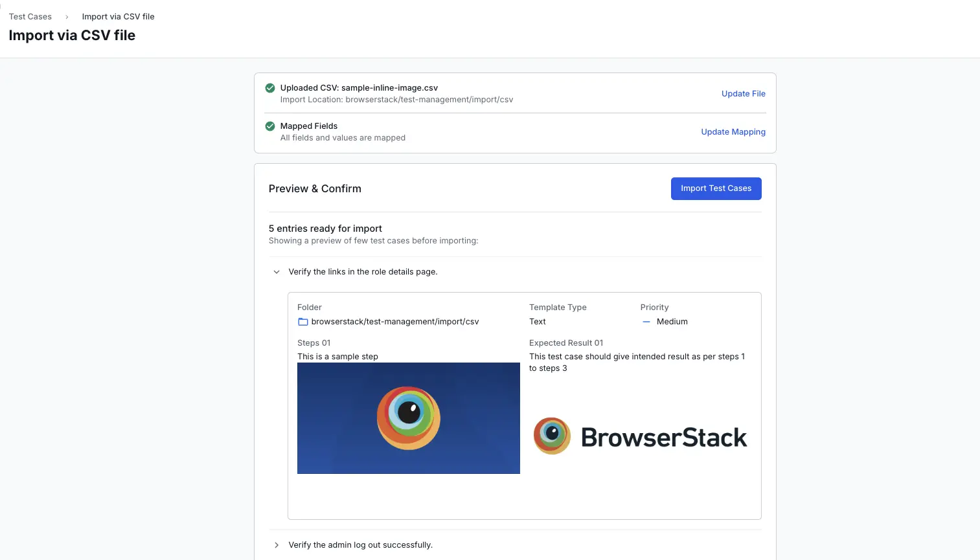
Task: Click the uploaded file name sample-inline-image.csv
Action: [389, 88]
